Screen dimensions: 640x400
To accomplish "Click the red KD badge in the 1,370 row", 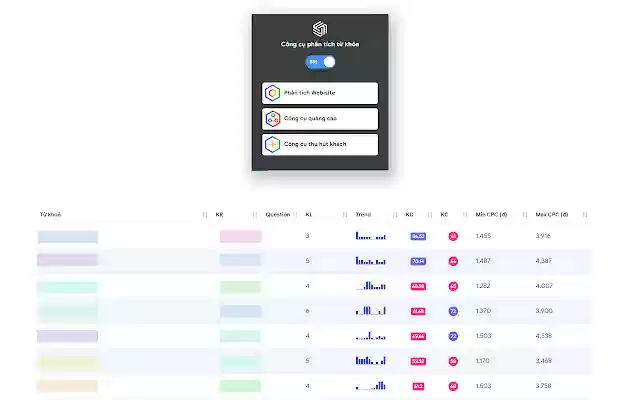I will pos(418,311).
